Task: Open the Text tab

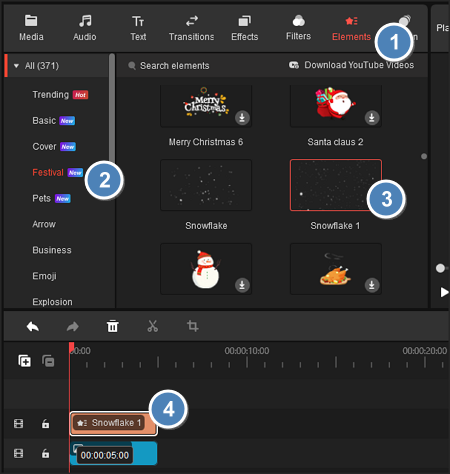Action: pyautogui.click(x=138, y=28)
